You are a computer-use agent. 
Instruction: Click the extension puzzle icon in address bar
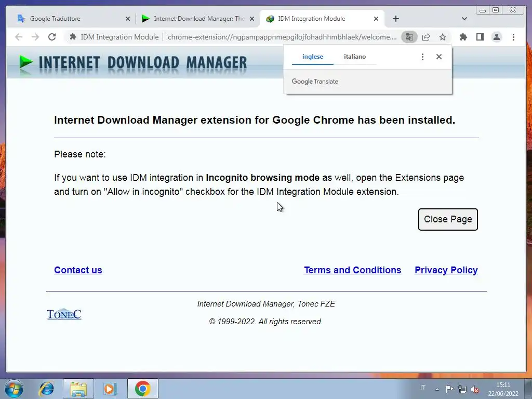(x=73, y=37)
